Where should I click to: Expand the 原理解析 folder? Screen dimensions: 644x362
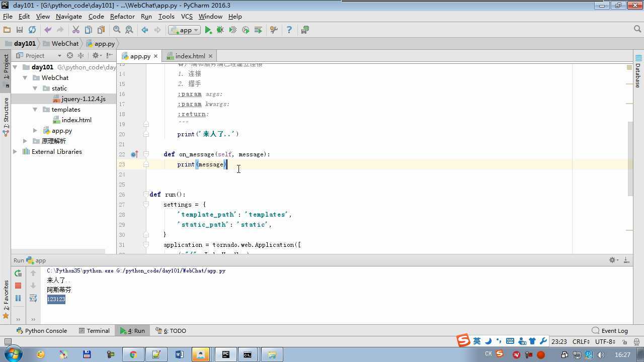pyautogui.click(x=25, y=141)
